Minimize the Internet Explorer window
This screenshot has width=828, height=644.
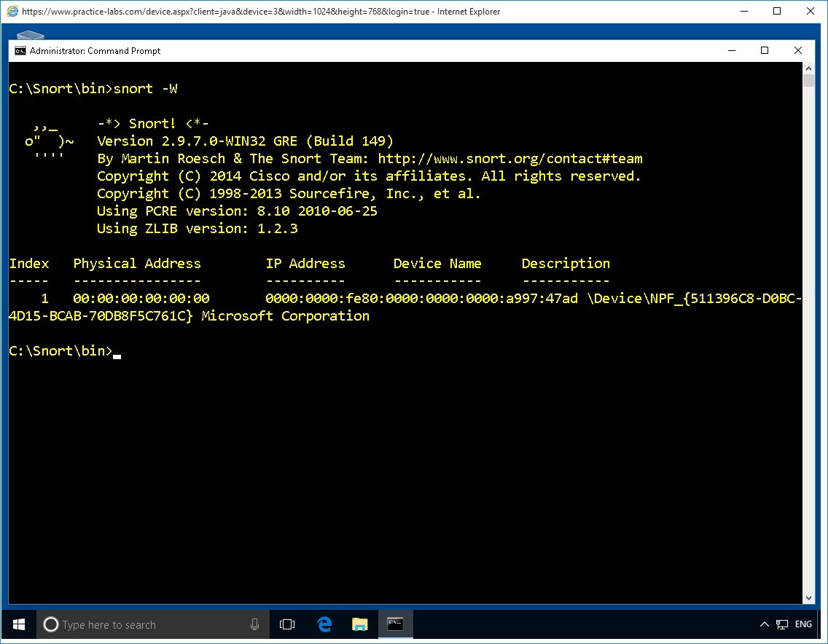click(x=744, y=12)
